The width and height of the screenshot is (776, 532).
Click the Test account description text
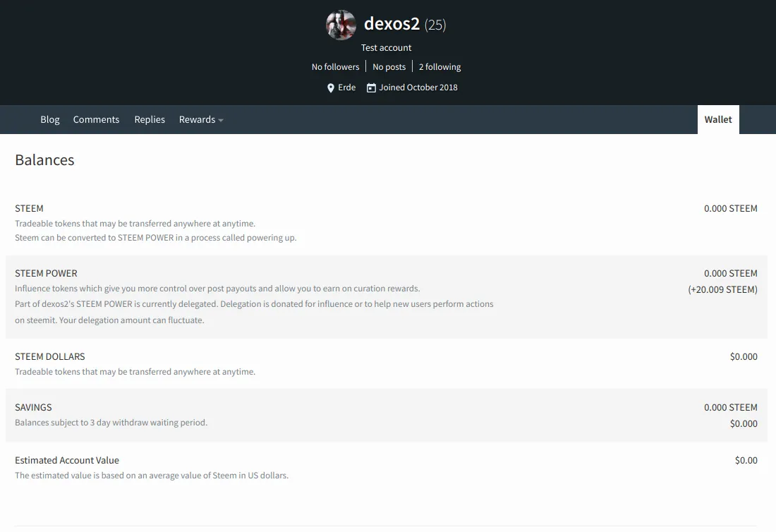(x=386, y=47)
